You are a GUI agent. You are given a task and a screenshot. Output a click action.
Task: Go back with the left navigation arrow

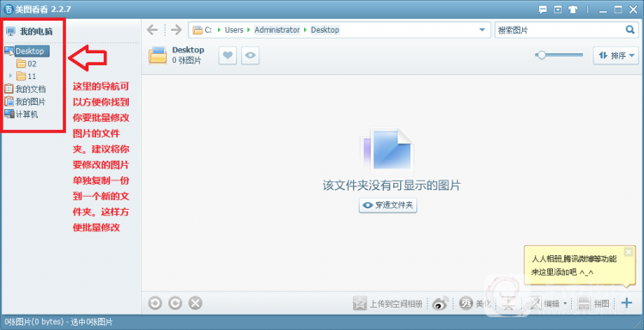pos(152,30)
